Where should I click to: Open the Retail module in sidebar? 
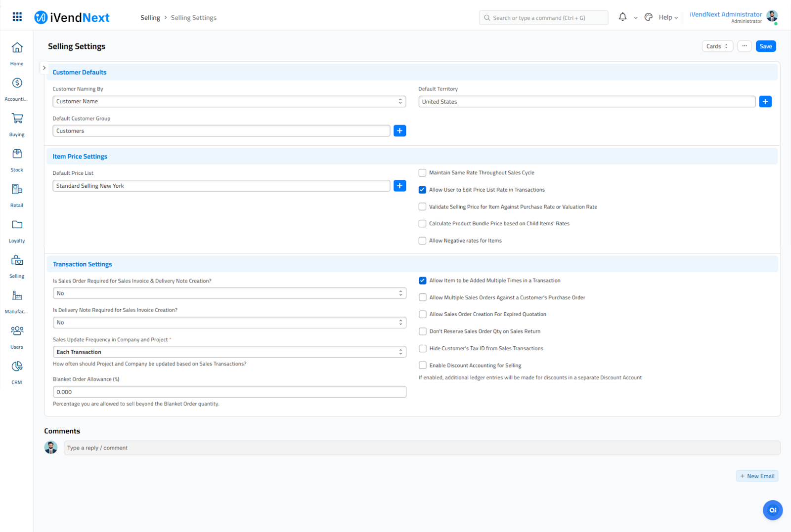coord(17,190)
